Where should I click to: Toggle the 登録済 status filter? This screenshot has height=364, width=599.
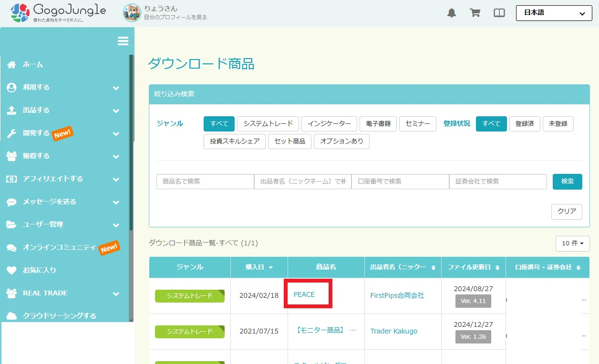click(525, 124)
